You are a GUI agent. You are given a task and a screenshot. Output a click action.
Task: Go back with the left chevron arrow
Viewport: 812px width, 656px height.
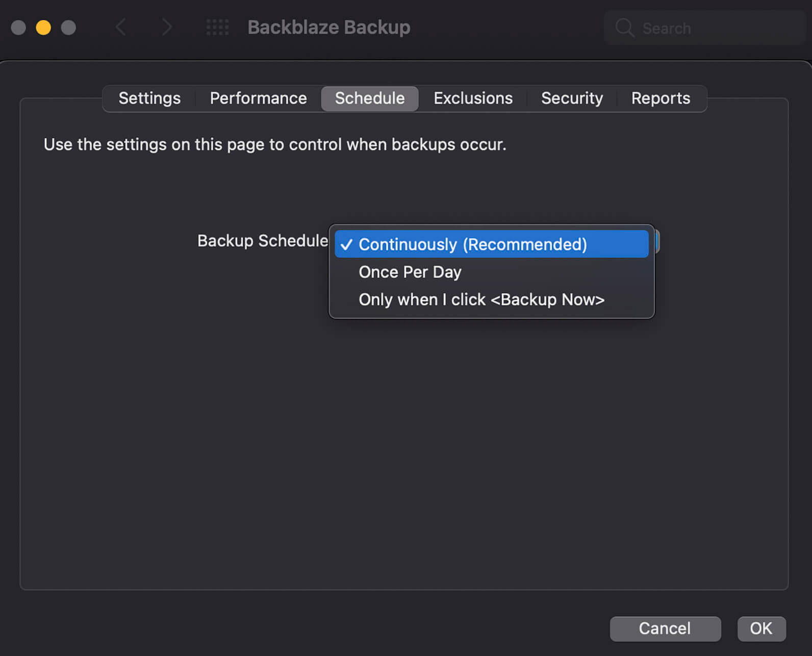point(120,27)
